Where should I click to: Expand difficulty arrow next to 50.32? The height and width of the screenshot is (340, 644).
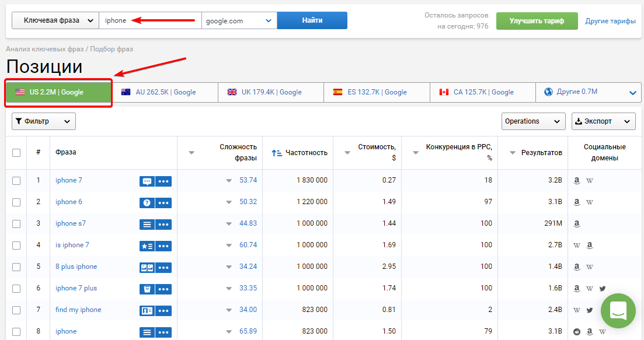[x=229, y=202]
